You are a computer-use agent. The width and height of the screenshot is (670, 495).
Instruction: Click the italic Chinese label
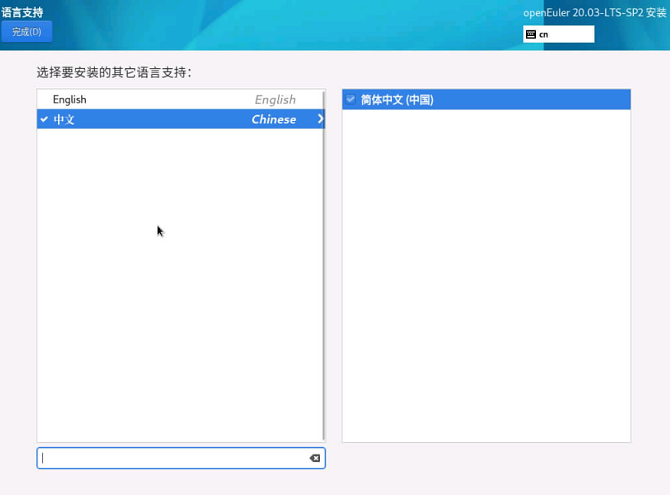click(273, 119)
